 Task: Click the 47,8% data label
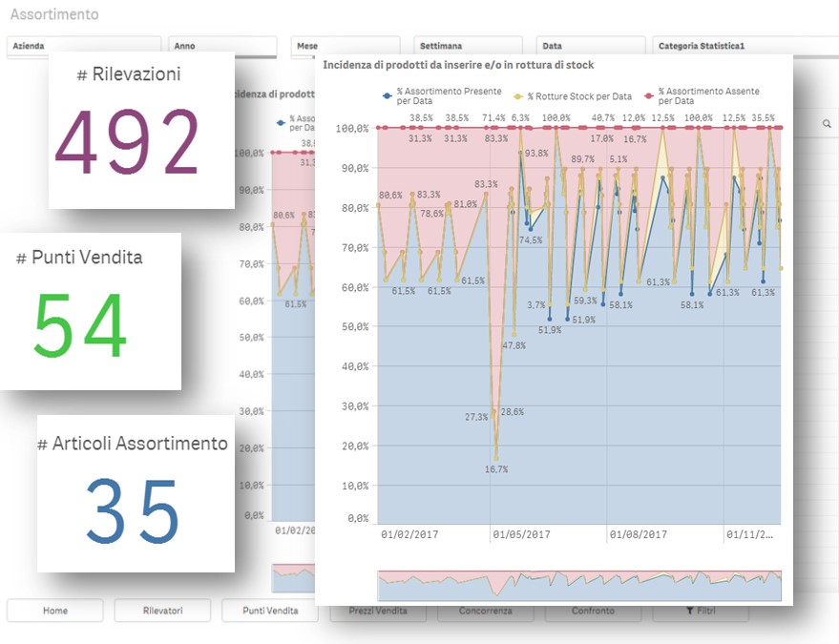[x=514, y=345]
